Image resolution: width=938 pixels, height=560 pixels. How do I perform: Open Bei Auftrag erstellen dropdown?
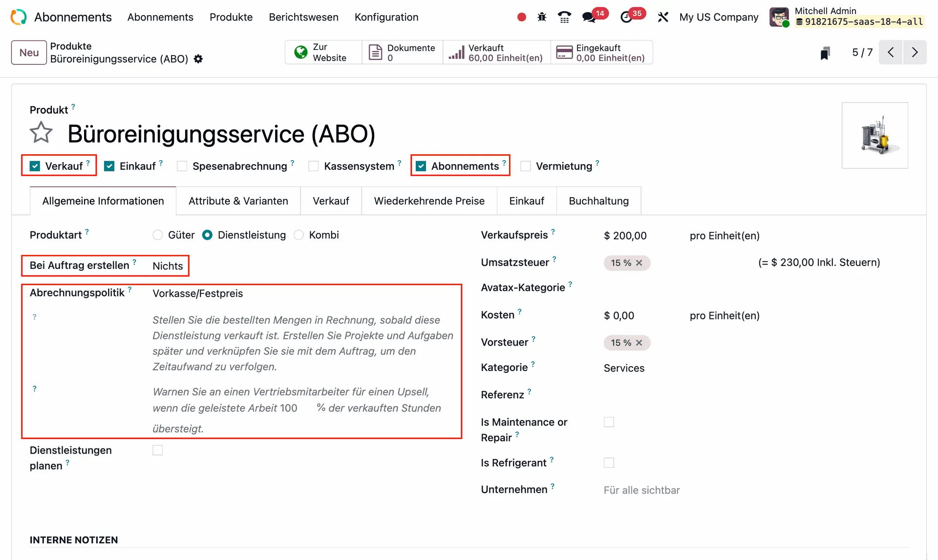tap(168, 266)
